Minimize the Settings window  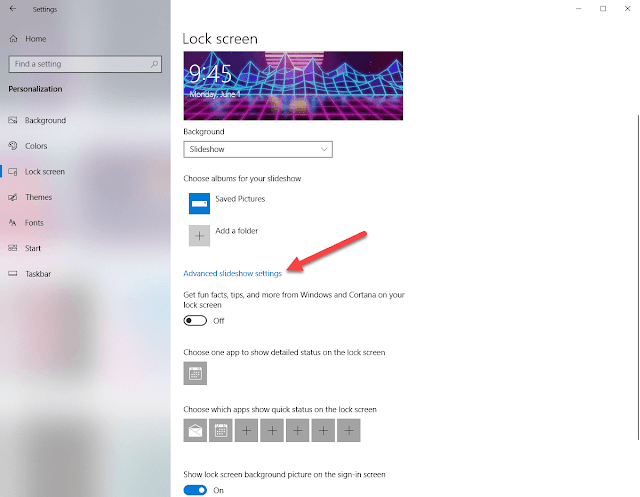[x=578, y=9]
